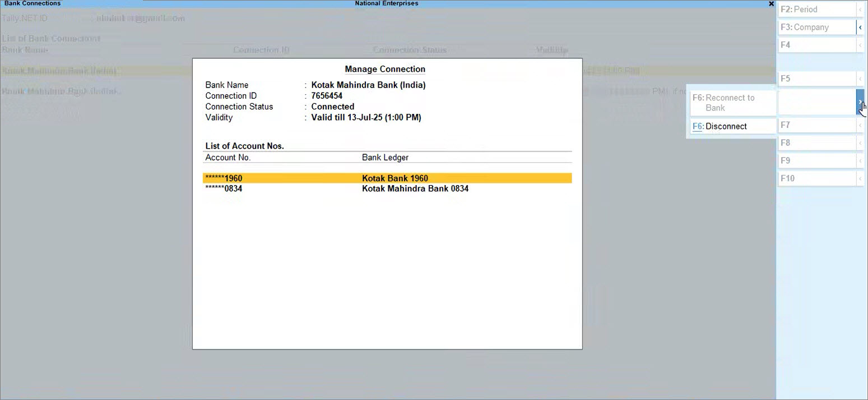868x400 pixels.
Task: Click the F3: Company button
Action: [818, 27]
